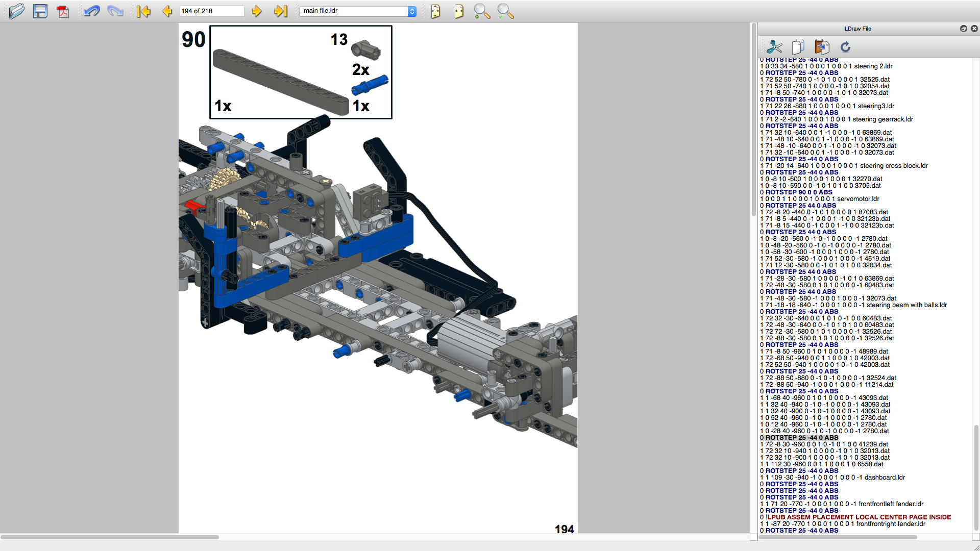980x551 pixels.
Task: Export to PDF using the toolbar icon
Action: point(63,11)
